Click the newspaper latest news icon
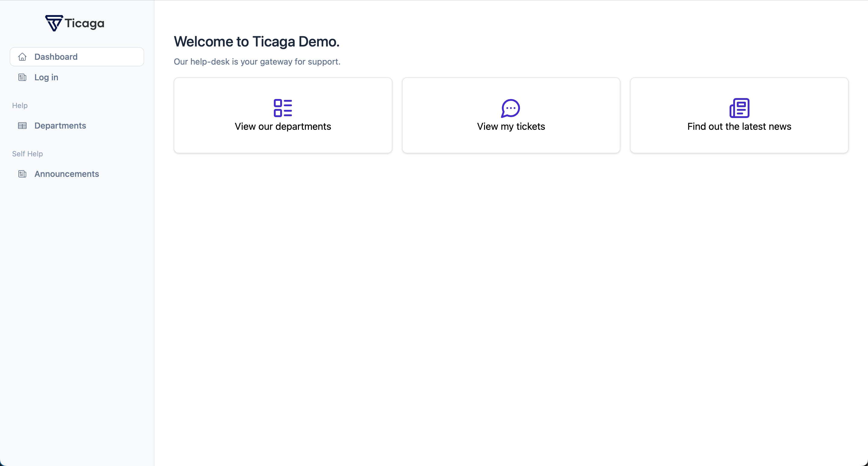Image resolution: width=868 pixels, height=466 pixels. 739,108
